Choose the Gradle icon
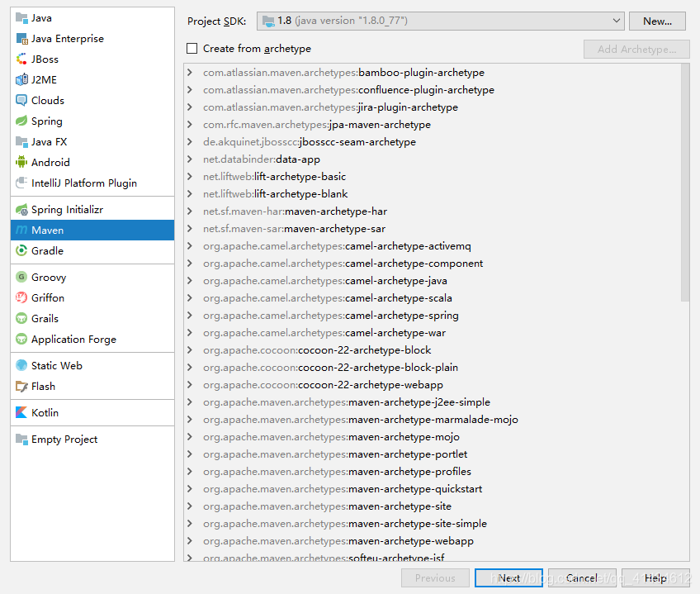This screenshot has height=594, width=700. click(21, 251)
